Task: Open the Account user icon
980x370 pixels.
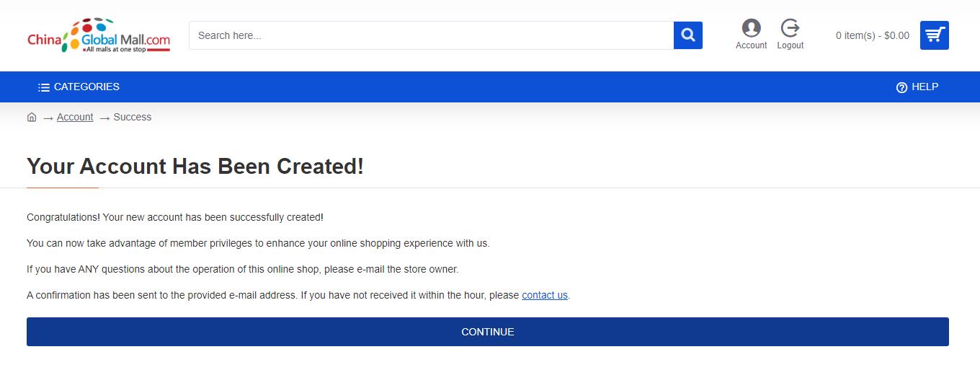Action: [751, 28]
